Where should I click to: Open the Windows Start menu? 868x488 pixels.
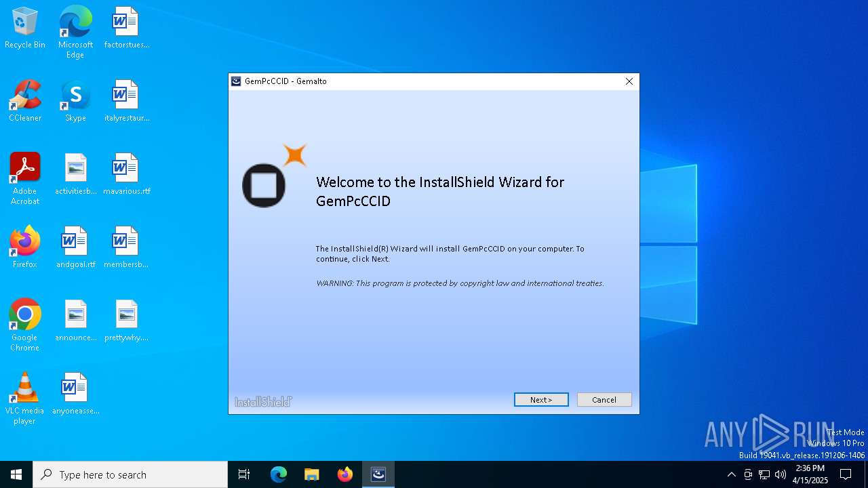coord(16,474)
